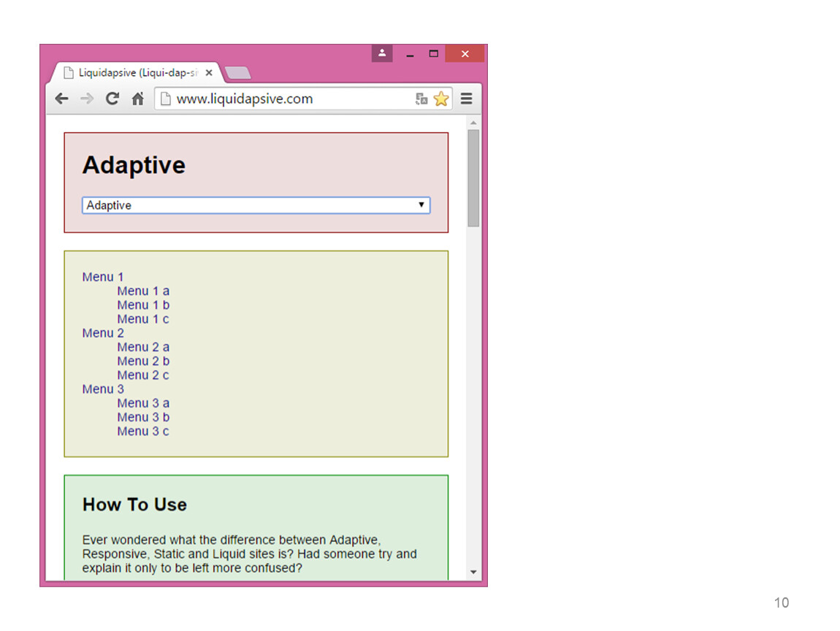Open the Chrome hamburger menu
840x631 pixels.
[466, 99]
